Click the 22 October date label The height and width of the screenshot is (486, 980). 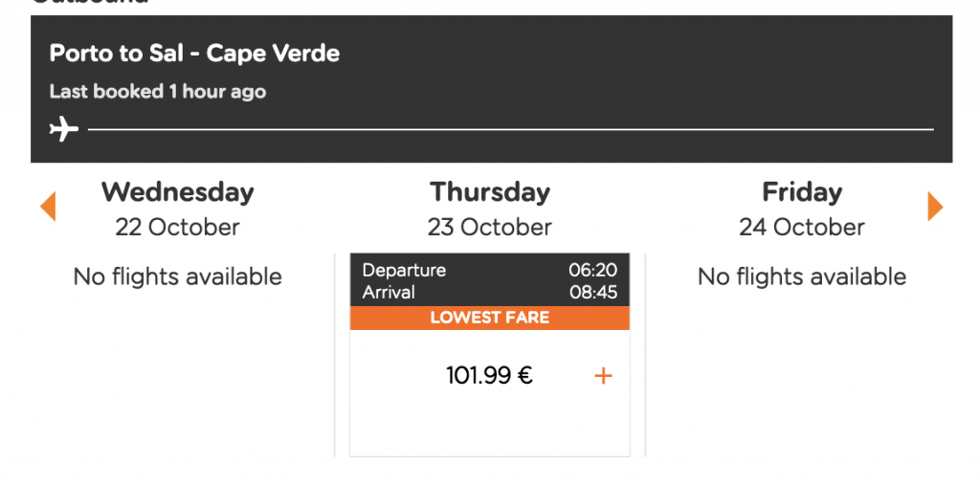(177, 227)
